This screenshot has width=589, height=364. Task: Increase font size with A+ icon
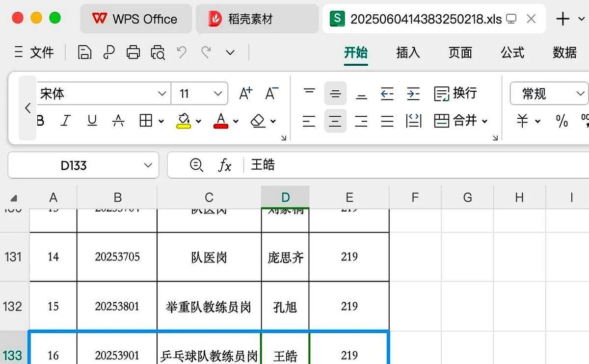245,93
